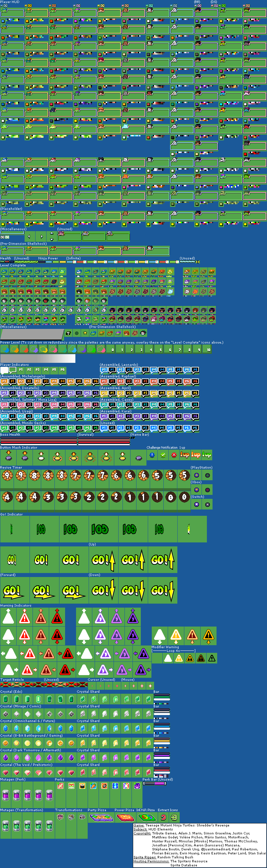267x868 pixels.
Task: Click the 'Target Reticle' label
Action: 12,680
